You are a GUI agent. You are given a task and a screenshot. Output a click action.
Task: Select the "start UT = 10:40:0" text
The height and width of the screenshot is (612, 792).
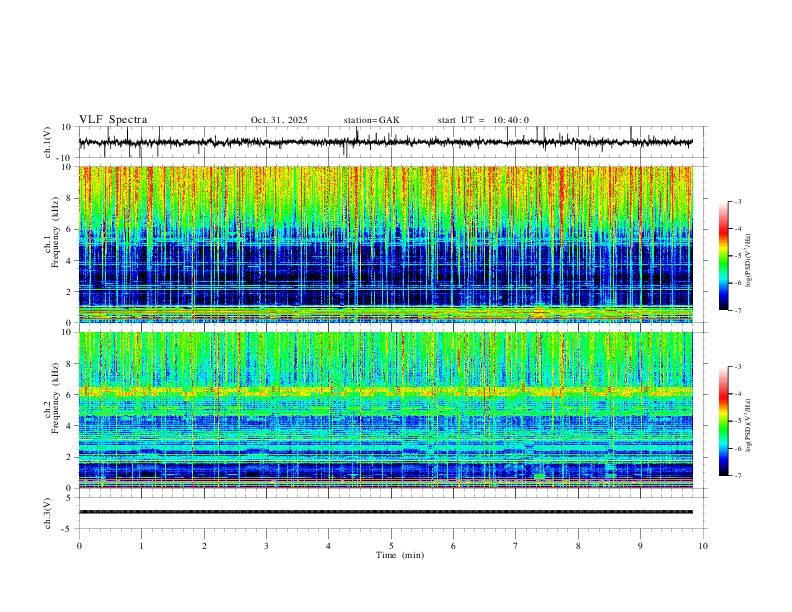[483, 120]
